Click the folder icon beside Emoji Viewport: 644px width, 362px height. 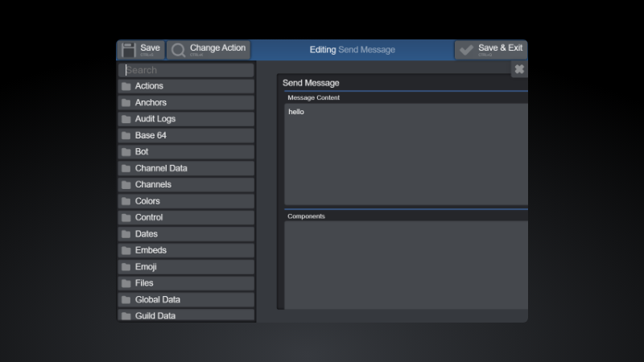pos(126,267)
